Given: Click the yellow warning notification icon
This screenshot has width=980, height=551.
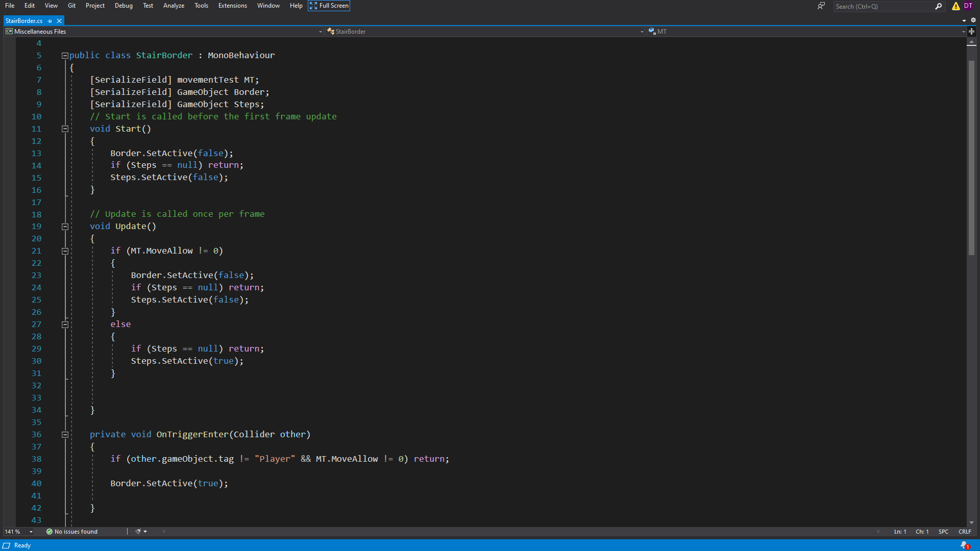Looking at the screenshot, I should click(x=955, y=6).
